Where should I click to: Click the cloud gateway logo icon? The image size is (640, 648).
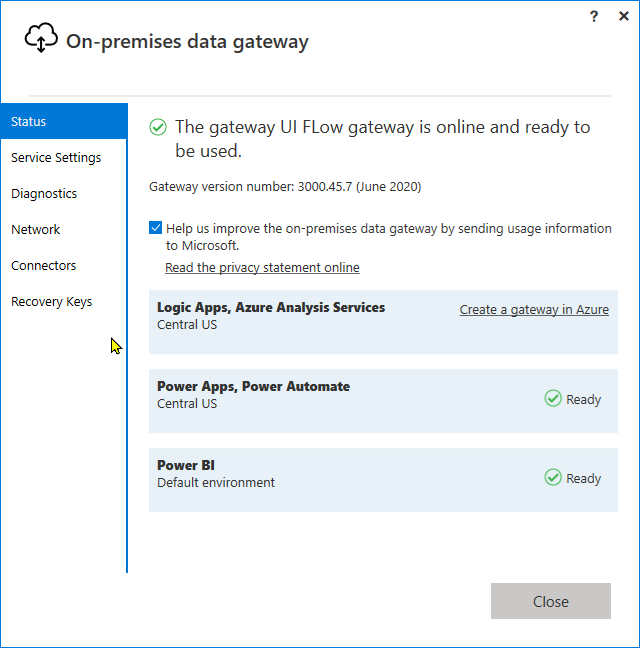[41, 38]
